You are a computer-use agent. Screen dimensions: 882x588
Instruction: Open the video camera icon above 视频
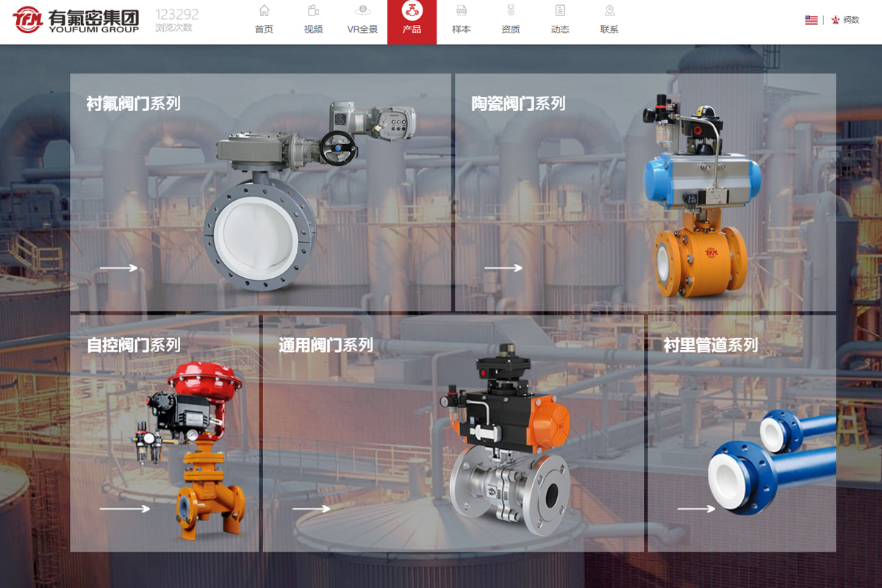tap(313, 11)
